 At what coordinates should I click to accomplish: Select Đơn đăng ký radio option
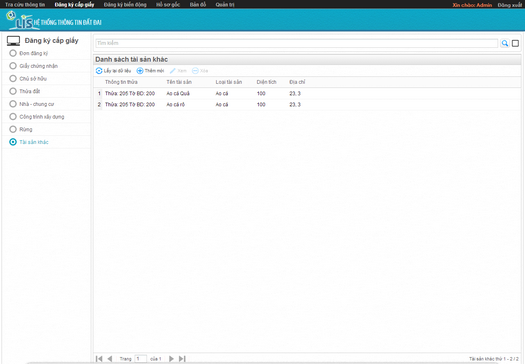tap(13, 53)
